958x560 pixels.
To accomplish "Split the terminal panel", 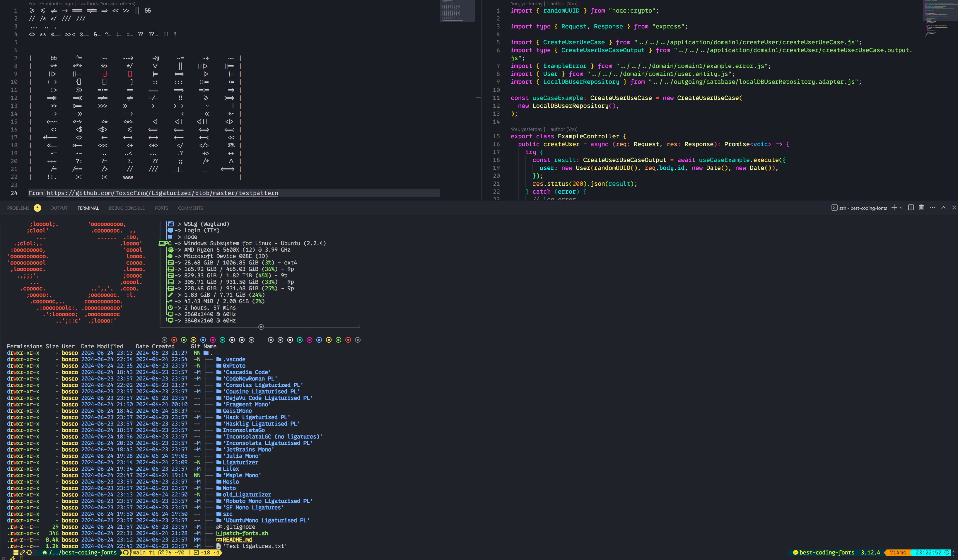I will coord(911,208).
